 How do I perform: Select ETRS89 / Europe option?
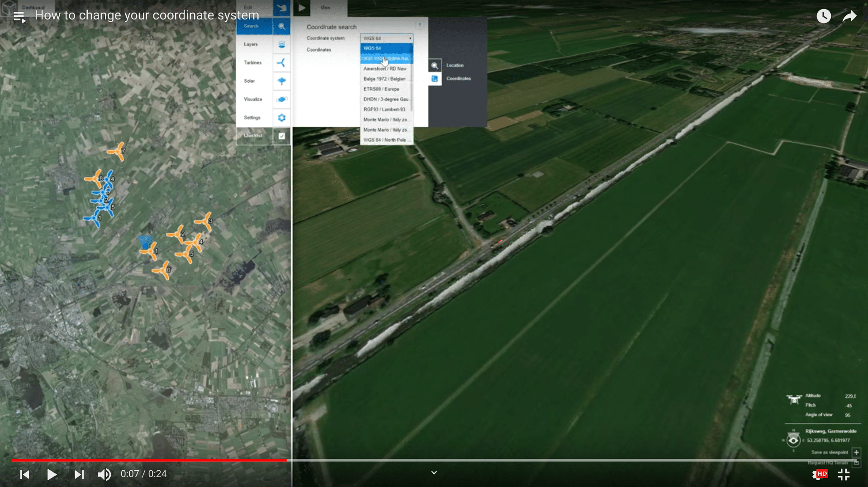click(x=386, y=89)
